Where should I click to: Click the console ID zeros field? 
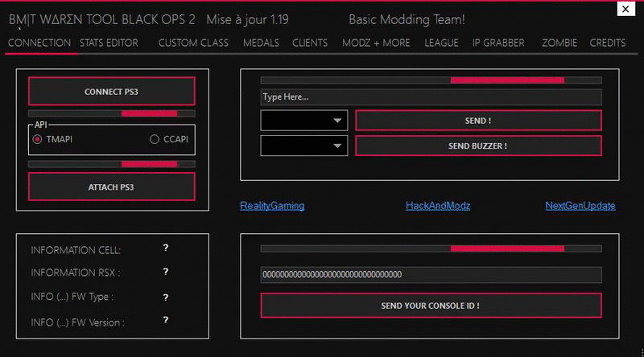431,274
